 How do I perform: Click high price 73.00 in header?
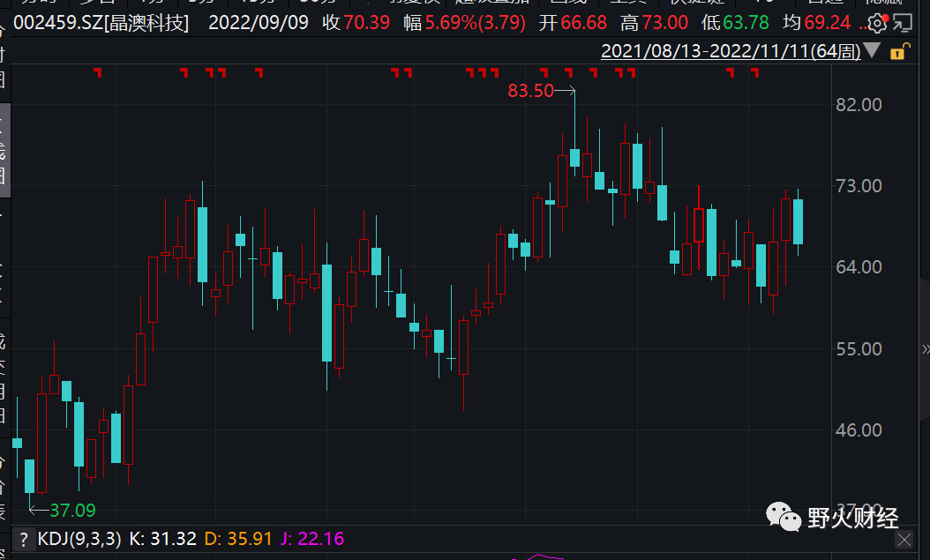[x=665, y=23]
